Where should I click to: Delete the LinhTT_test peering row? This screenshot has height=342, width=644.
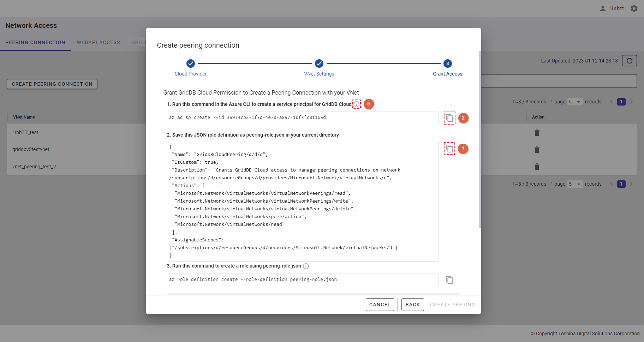click(537, 133)
